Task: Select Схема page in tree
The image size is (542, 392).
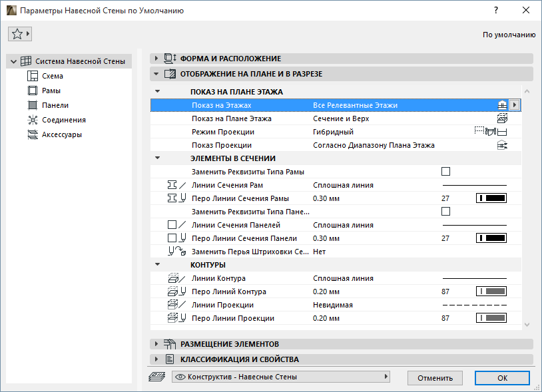Action: pyautogui.click(x=53, y=76)
